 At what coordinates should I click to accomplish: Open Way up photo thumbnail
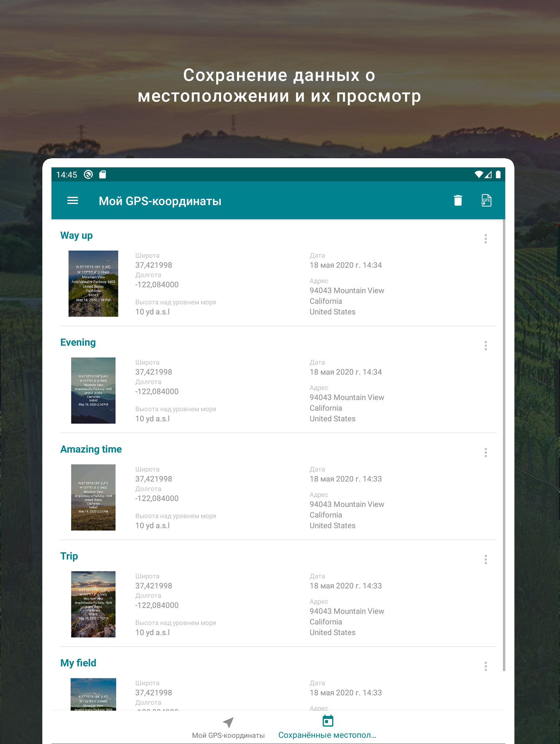[93, 283]
